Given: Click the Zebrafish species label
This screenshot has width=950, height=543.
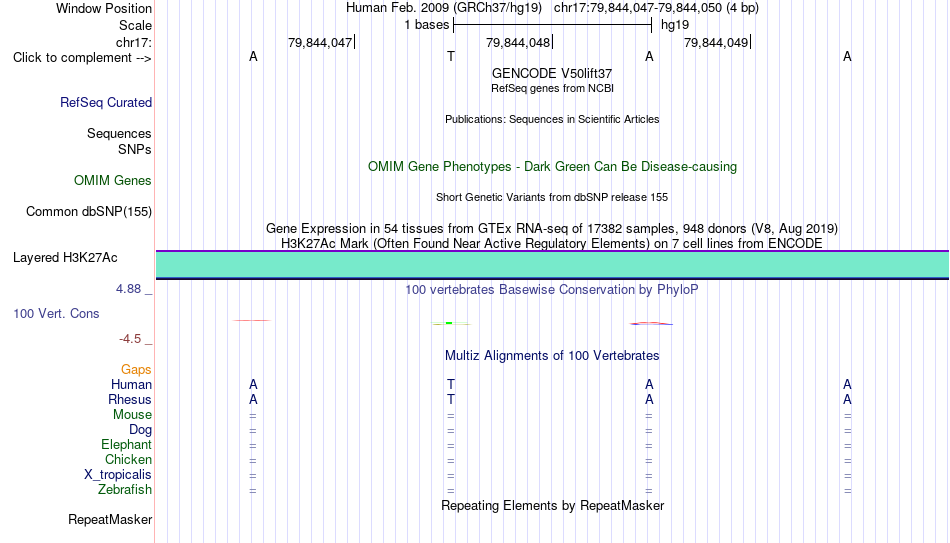Looking at the screenshot, I should pos(125,489).
